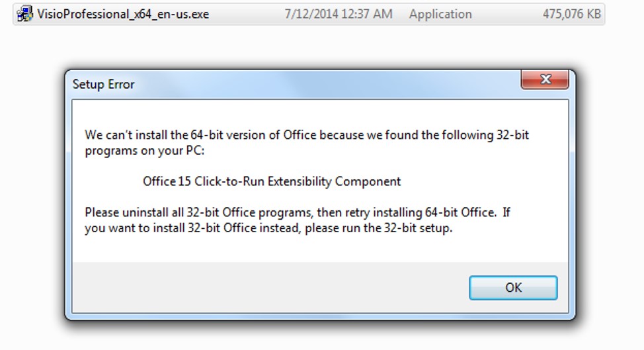This screenshot has height=350, width=644.
Task: Select the VisioProfessional installer file icon
Action: click(24, 14)
